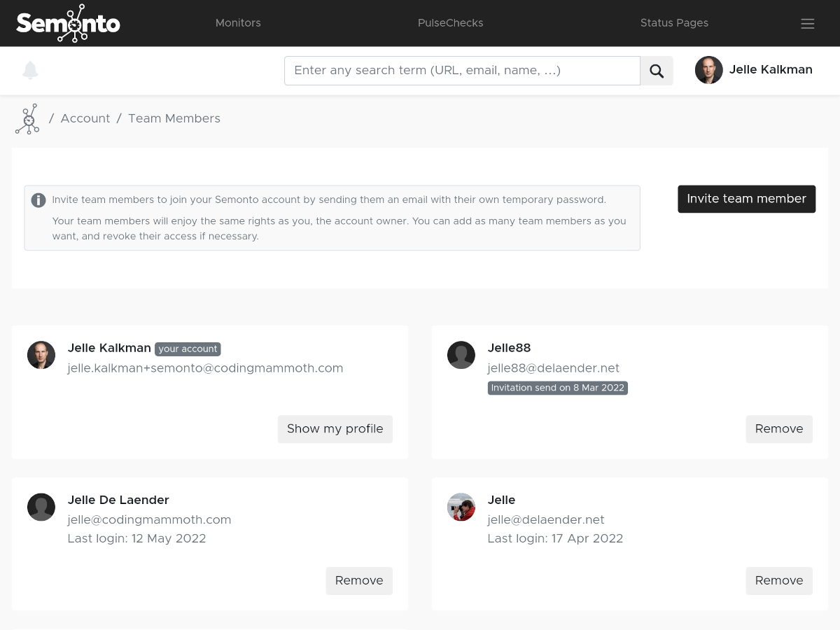Click Jelle De Laender's avatar image
840x630 pixels.
click(x=41, y=507)
